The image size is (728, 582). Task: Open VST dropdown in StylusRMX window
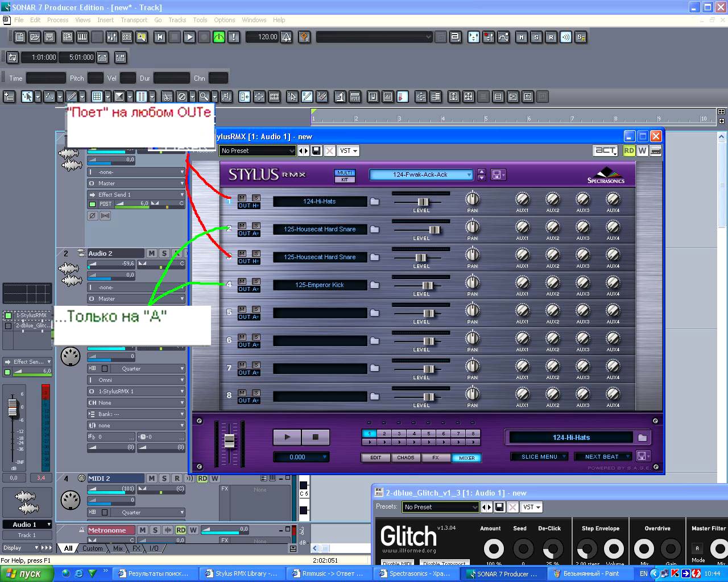pyautogui.click(x=348, y=151)
